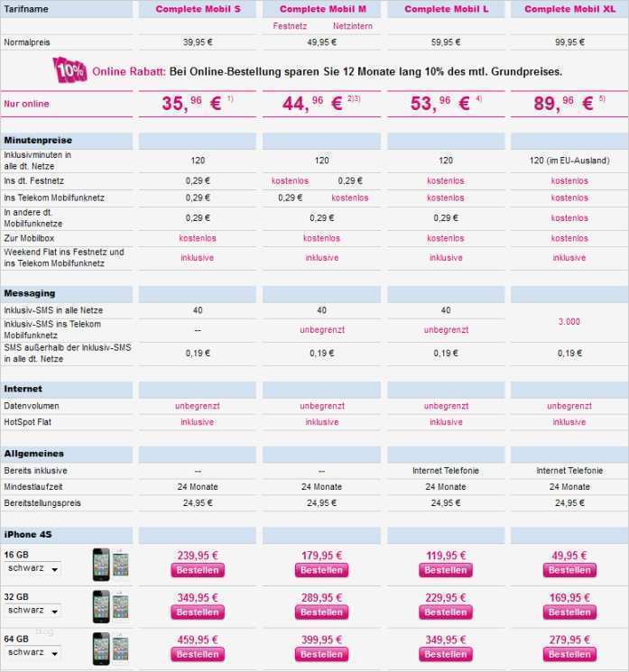The height and width of the screenshot is (672, 629).
Task: Click 'Internet Telefonie' in Complete Mobil L column
Action: coord(446,471)
